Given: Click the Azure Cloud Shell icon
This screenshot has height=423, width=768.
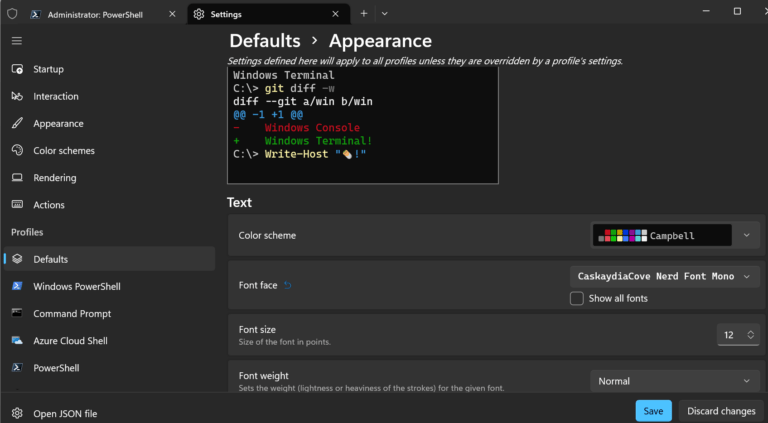Looking at the screenshot, I should tap(17, 340).
